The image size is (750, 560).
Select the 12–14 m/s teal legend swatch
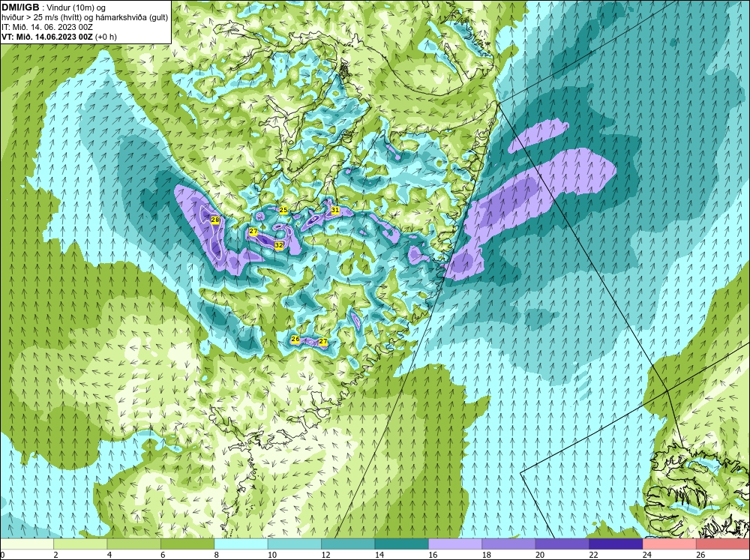click(x=348, y=544)
